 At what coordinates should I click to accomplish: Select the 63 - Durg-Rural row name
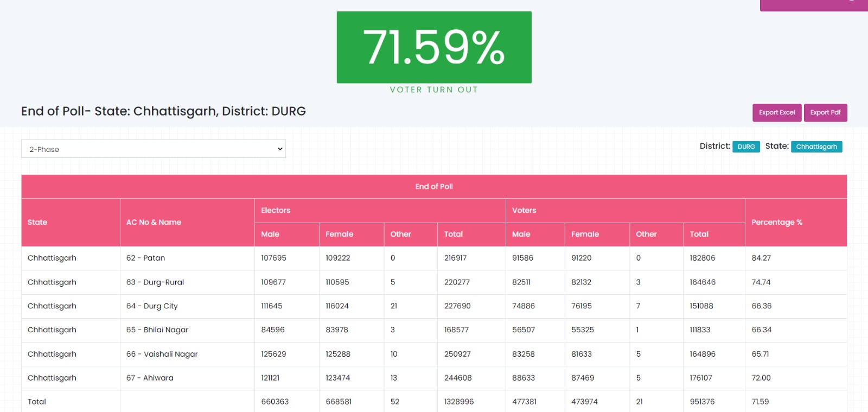click(x=155, y=282)
